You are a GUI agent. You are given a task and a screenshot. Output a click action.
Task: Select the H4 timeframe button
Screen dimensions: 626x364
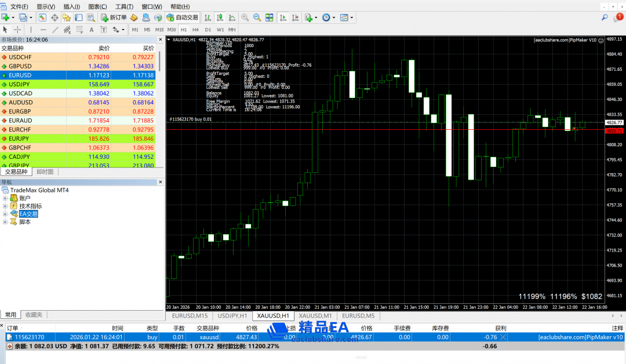coord(195,30)
